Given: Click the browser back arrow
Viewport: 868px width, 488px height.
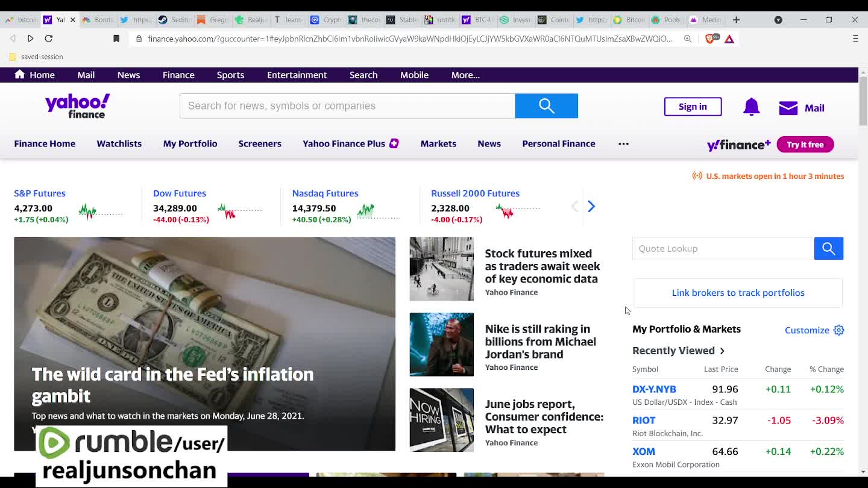Looking at the screenshot, I should (13, 38).
